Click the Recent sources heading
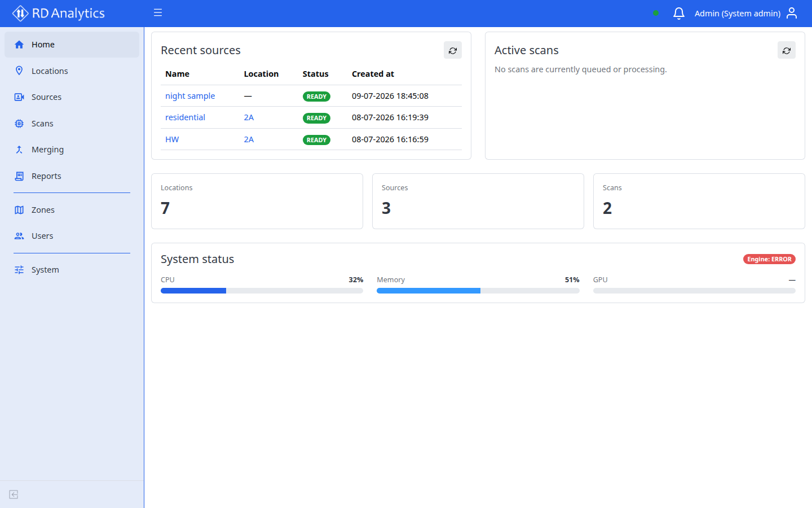 coord(201,50)
